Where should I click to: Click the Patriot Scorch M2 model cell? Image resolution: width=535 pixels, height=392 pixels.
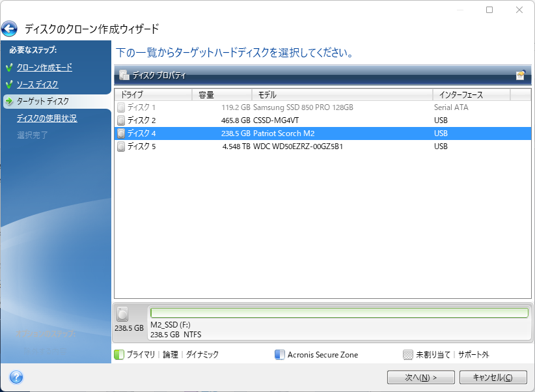(x=284, y=133)
